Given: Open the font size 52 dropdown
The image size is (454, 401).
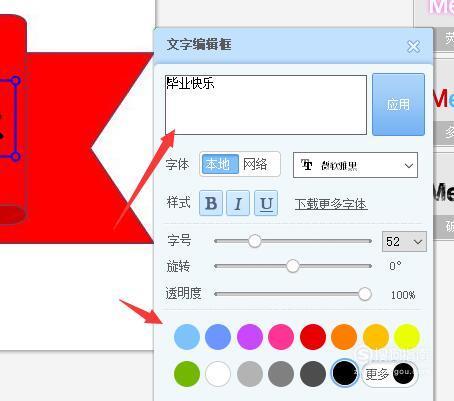Looking at the screenshot, I should click(404, 241).
